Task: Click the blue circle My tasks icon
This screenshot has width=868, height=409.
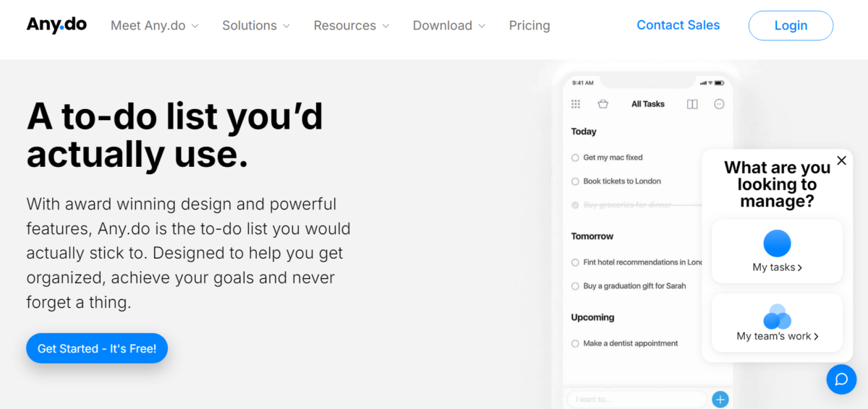Action: (x=778, y=244)
